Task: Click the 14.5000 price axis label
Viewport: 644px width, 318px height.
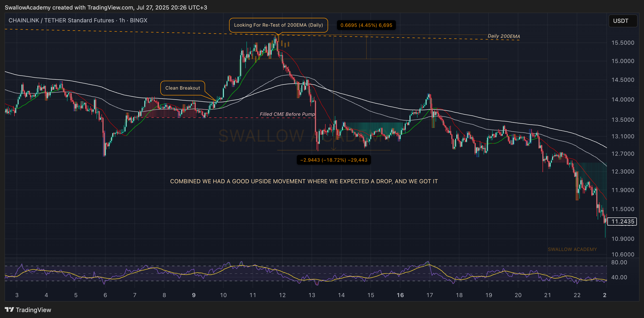Action: (x=623, y=80)
